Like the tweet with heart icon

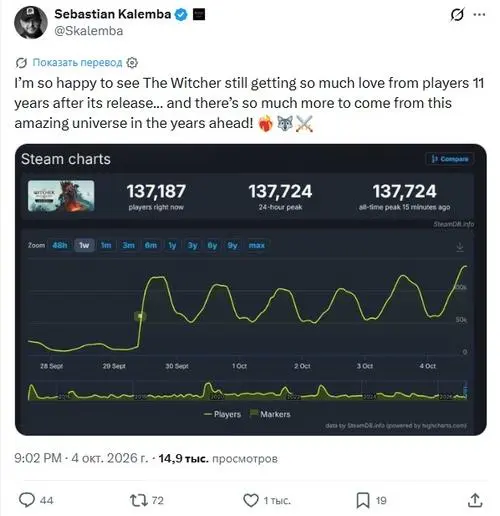[x=251, y=500]
